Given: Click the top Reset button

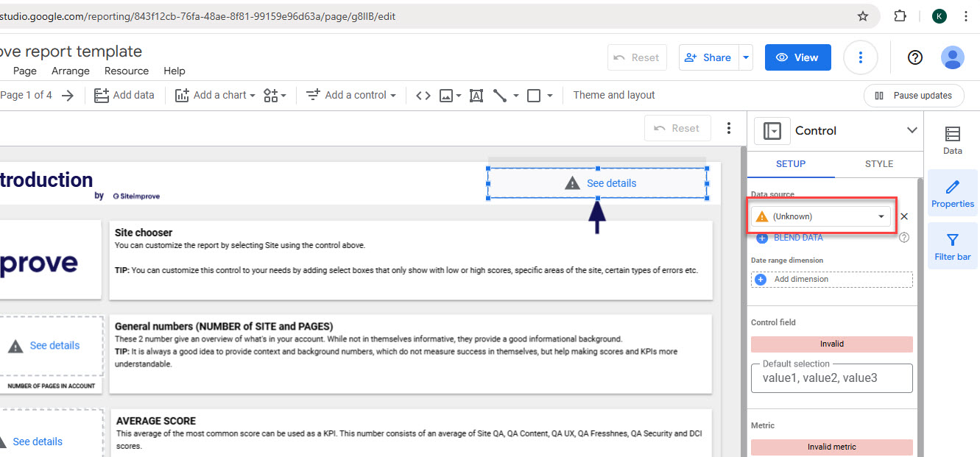Looking at the screenshot, I should [637, 57].
